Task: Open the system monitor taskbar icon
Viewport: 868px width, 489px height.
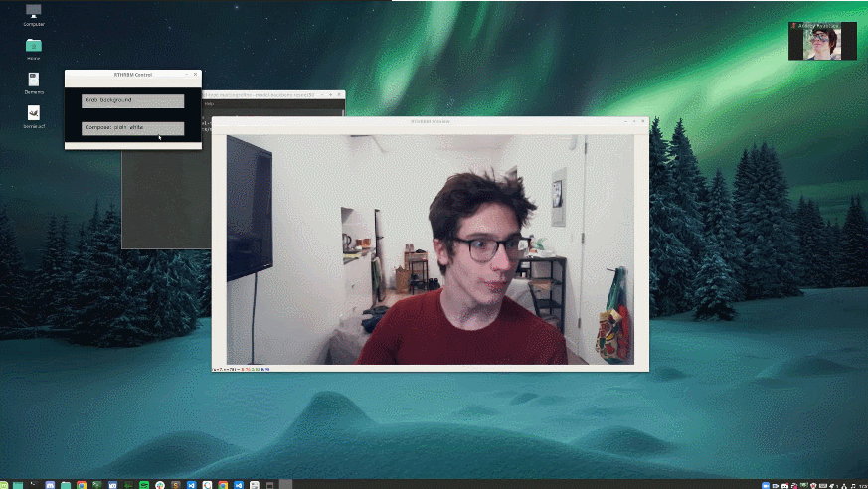Action: tap(128, 485)
